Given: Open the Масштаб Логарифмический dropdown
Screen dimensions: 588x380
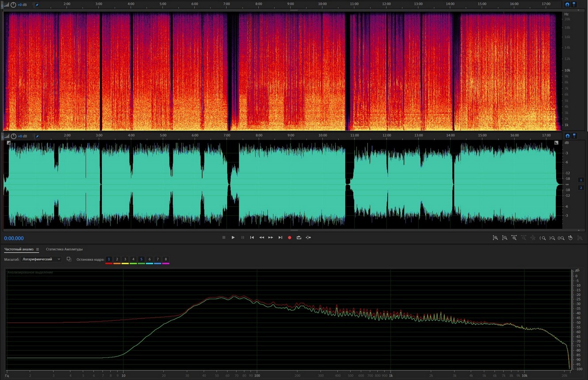Looking at the screenshot, I should (x=42, y=259).
